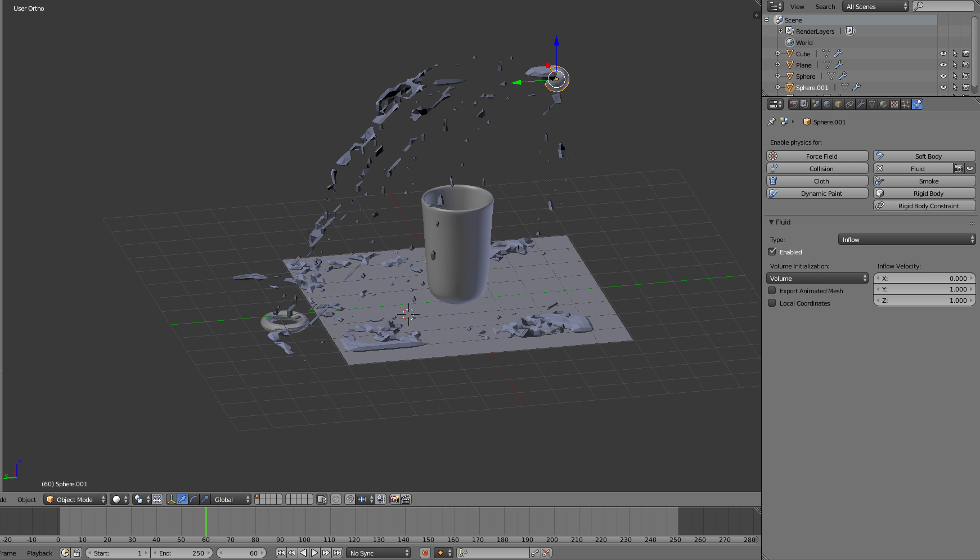Click the RenderLayers data icon after the separator
The height and width of the screenshot is (560, 980).
pos(850,31)
